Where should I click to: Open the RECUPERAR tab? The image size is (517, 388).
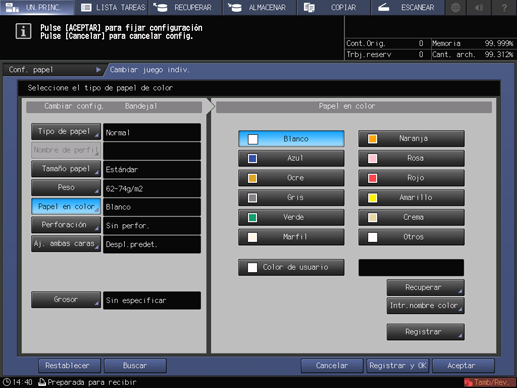click(185, 7)
